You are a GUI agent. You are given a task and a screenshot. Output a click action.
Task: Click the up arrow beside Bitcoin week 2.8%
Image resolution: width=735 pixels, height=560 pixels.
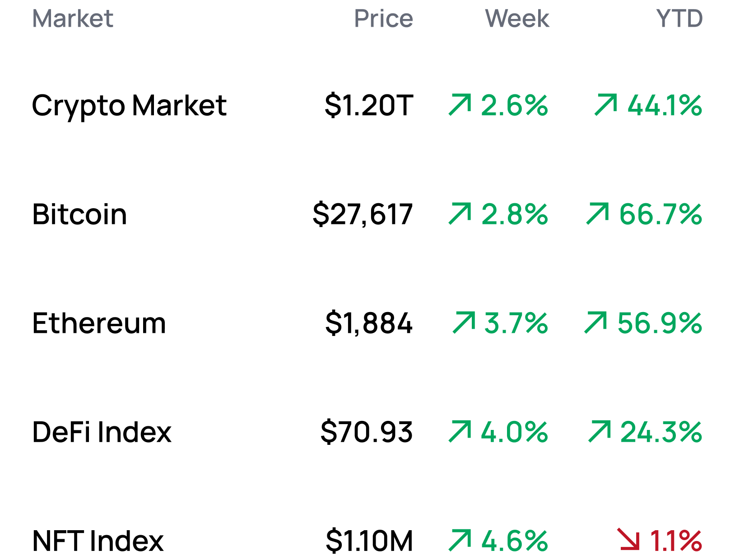(x=460, y=214)
